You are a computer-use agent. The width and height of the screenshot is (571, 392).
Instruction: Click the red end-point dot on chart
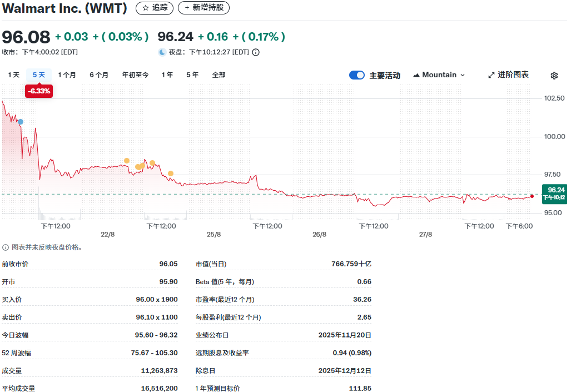click(532, 196)
